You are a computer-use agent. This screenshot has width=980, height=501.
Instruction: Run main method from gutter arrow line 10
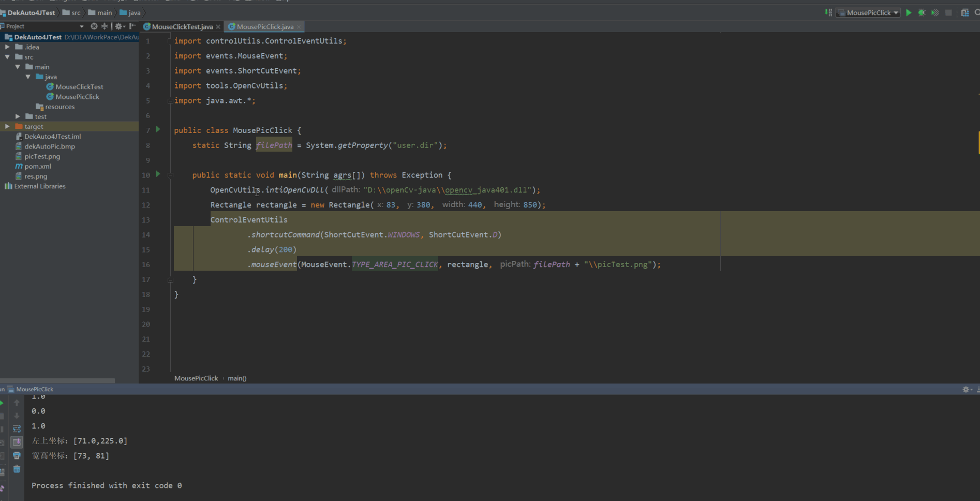[x=158, y=174]
